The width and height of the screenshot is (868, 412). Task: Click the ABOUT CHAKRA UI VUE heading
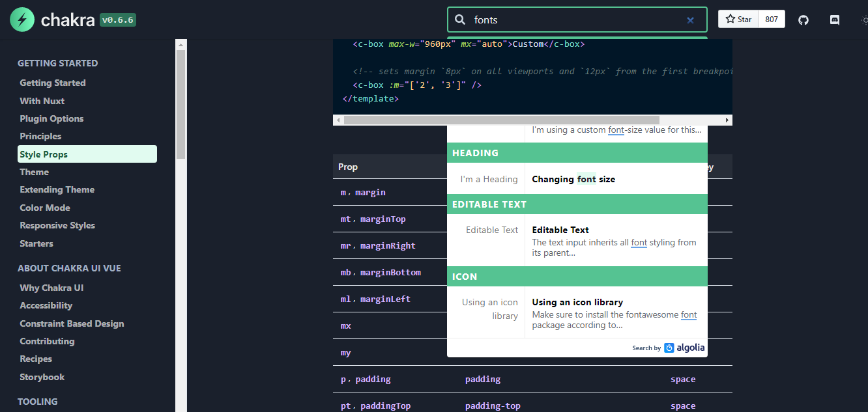(69, 268)
